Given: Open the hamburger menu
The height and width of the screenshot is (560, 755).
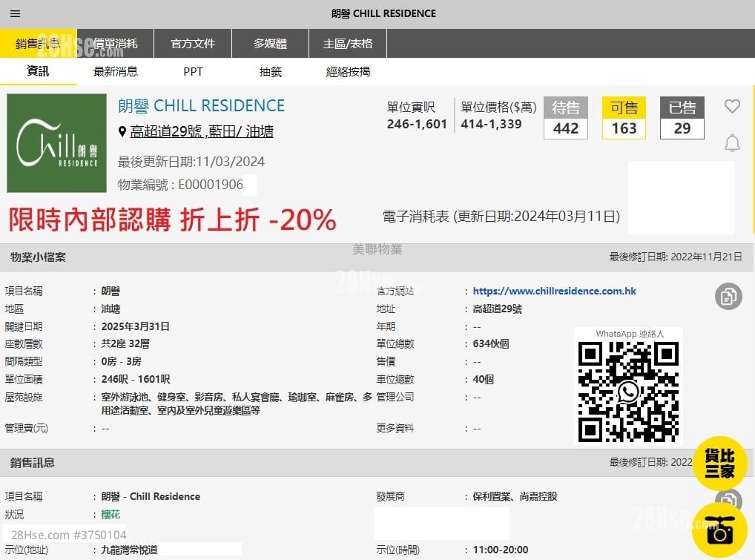Looking at the screenshot, I should (x=16, y=14).
